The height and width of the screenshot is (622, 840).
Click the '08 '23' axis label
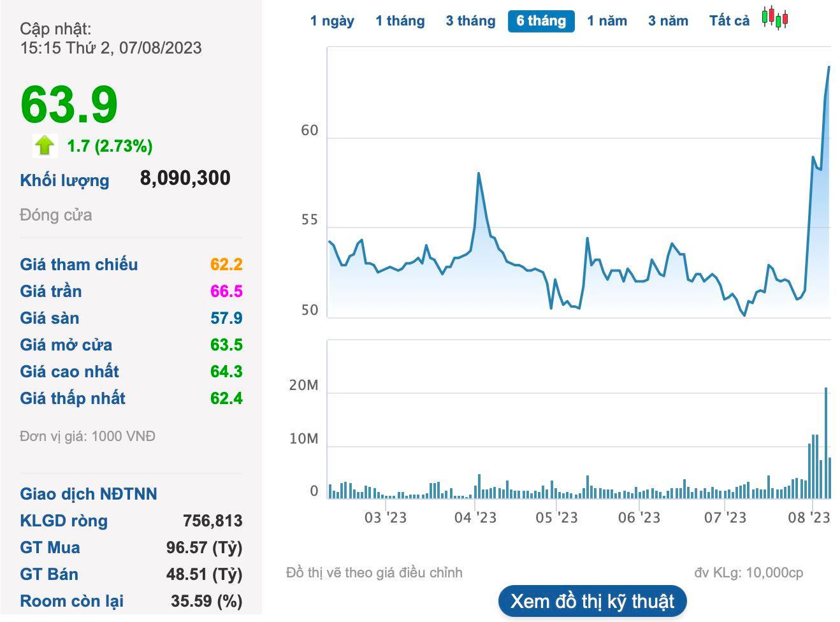[809, 517]
